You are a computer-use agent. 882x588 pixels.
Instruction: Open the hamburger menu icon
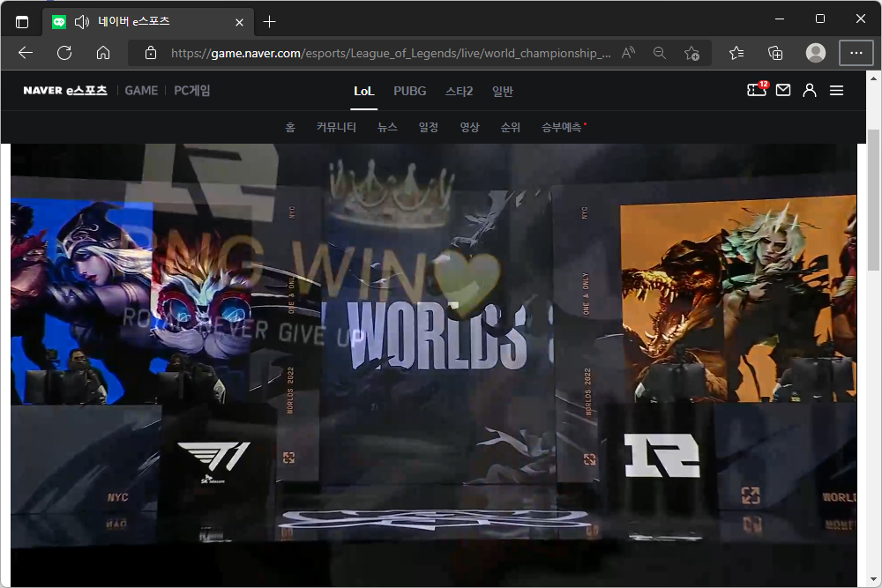[x=836, y=91]
